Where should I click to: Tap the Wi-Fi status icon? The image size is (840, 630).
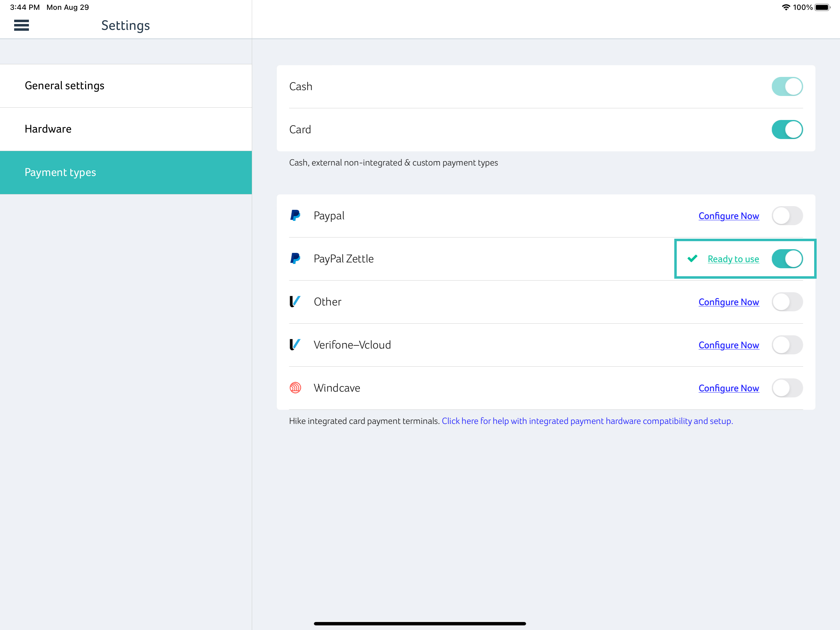[786, 7]
